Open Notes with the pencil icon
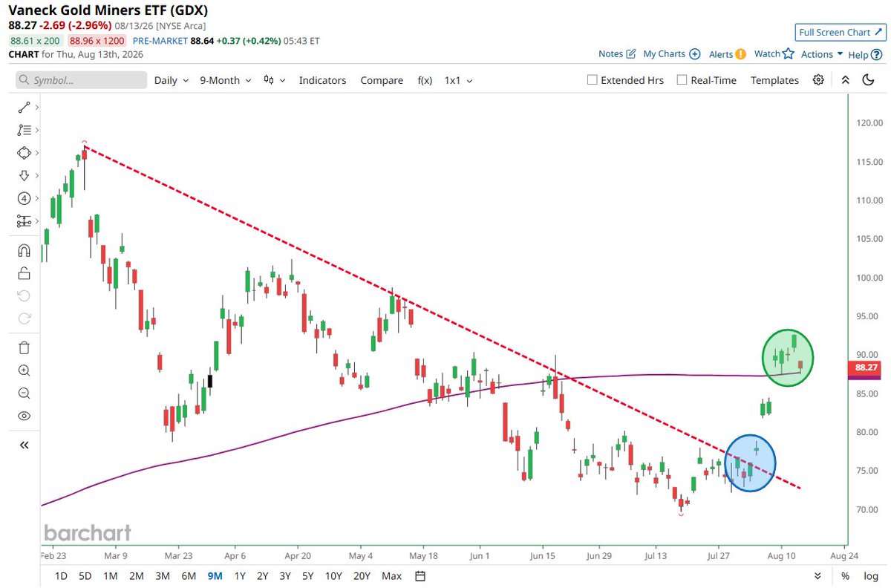 click(617, 53)
